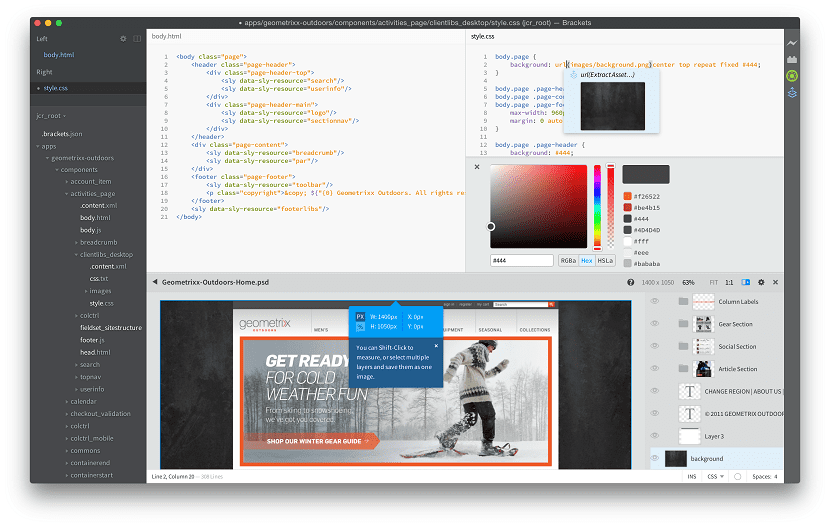Image resolution: width=830 pixels, height=526 pixels.
Task: Open Extract help question mark icon
Action: click(x=629, y=283)
